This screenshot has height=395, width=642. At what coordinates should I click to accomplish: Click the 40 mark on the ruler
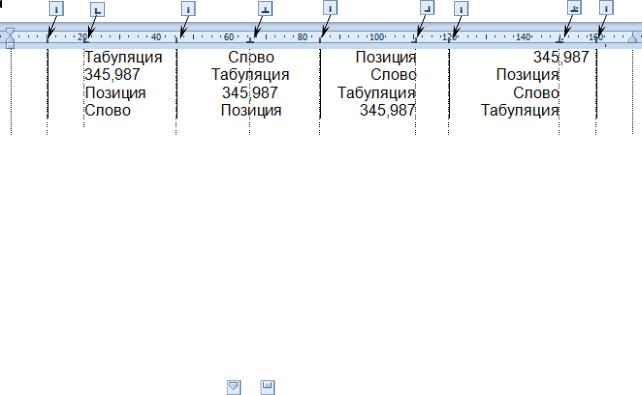[156, 37]
